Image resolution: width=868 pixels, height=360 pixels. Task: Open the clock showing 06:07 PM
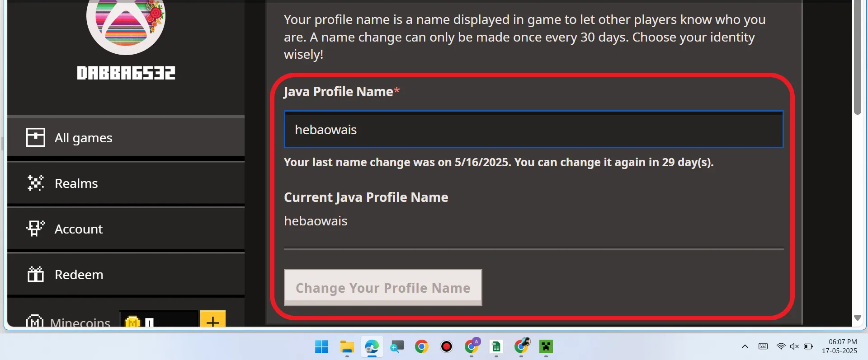(x=840, y=346)
